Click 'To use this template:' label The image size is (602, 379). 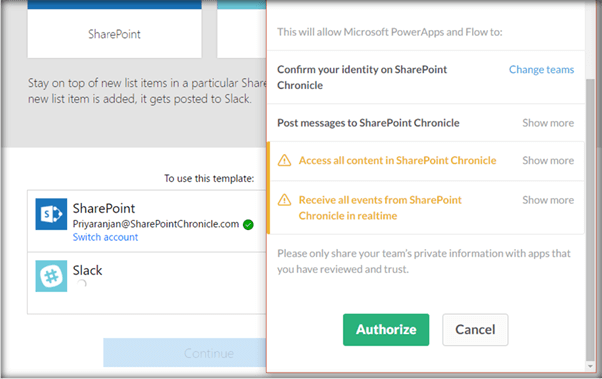point(209,179)
